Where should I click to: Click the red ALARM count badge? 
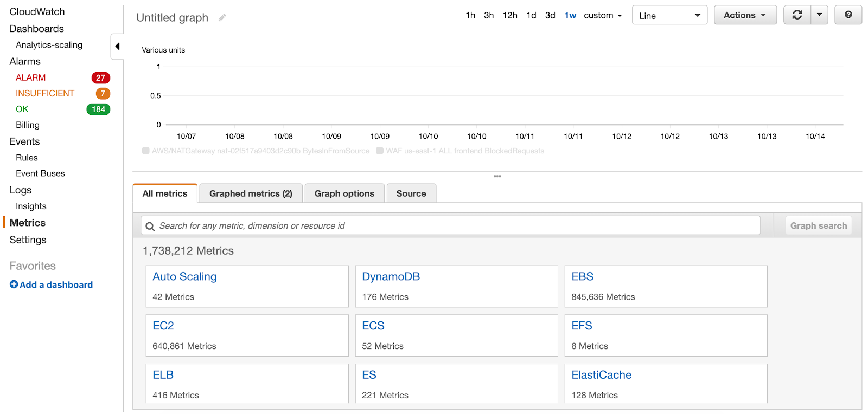(x=100, y=78)
